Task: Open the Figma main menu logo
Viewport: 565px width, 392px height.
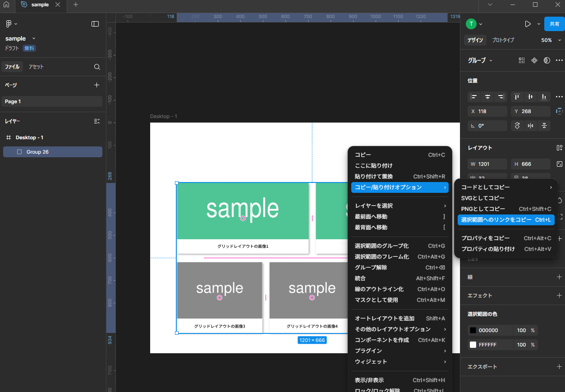Action: (9, 24)
